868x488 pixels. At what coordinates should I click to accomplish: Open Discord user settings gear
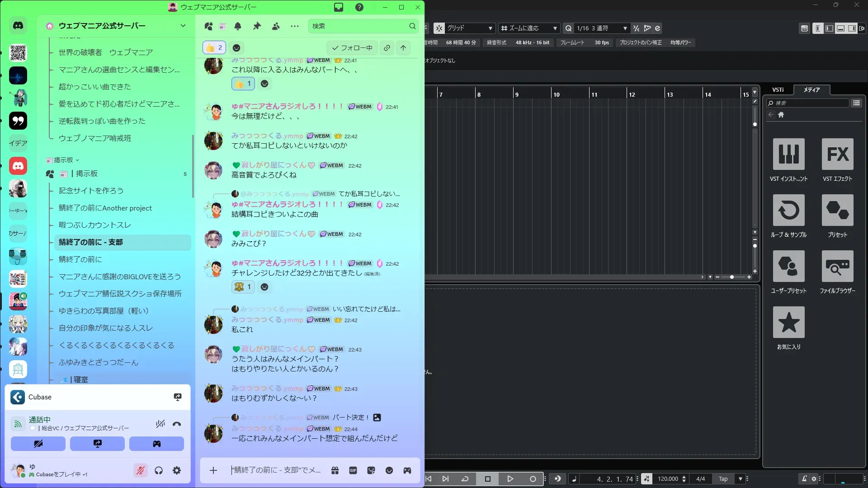177,470
